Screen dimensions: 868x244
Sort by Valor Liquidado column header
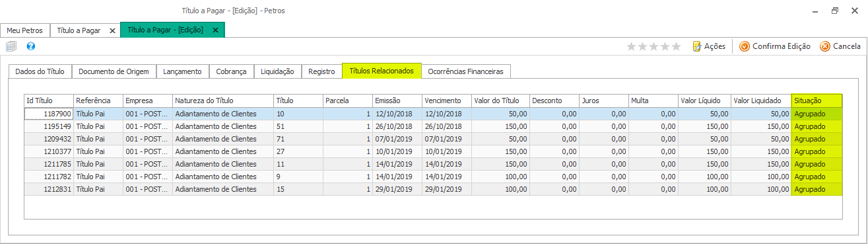761,101
